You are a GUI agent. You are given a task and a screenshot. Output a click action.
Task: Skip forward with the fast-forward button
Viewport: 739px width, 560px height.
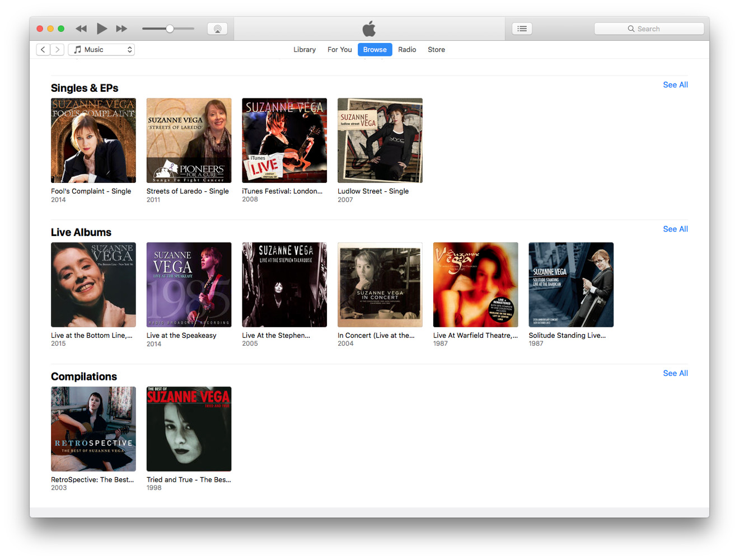pos(121,29)
